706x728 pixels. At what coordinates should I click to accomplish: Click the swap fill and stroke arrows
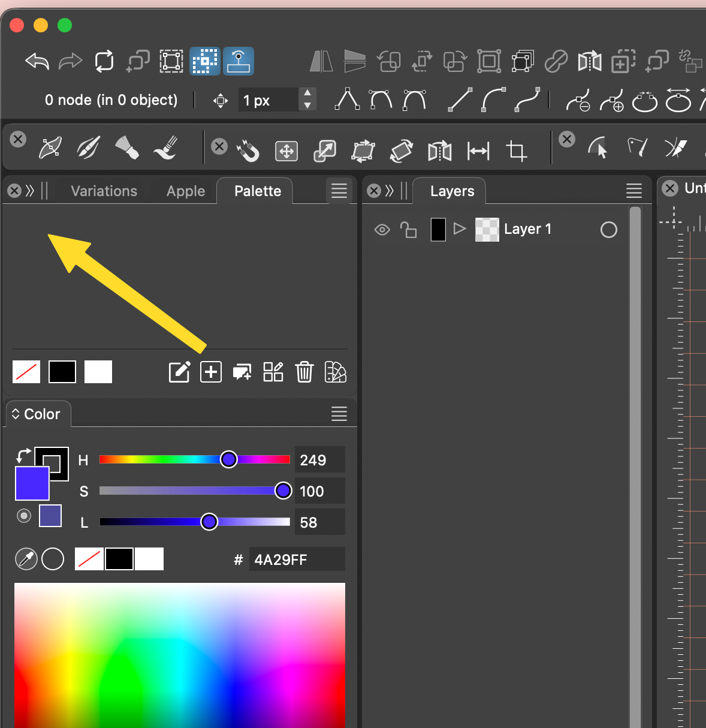coord(23,455)
